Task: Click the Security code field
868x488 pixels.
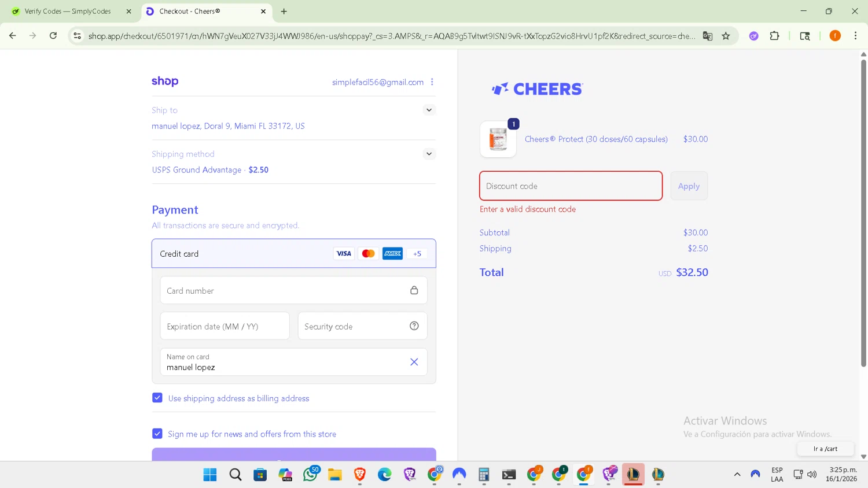Action: [x=363, y=326]
